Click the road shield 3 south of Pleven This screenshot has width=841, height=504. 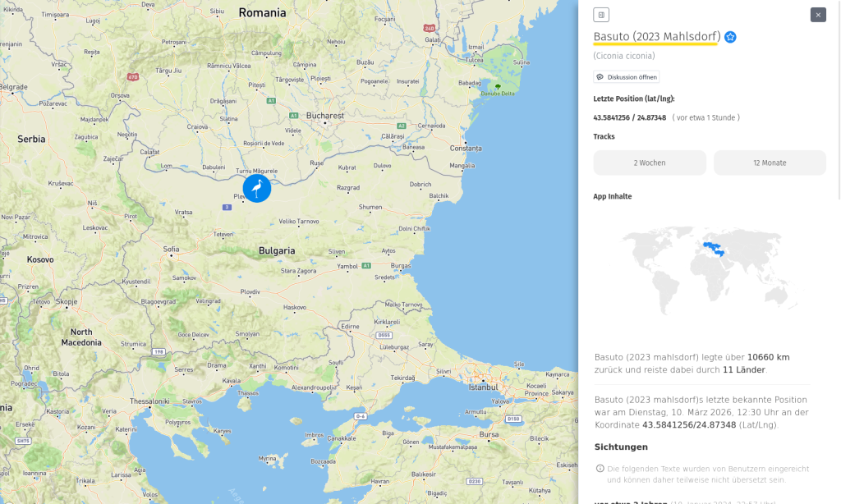227,207
